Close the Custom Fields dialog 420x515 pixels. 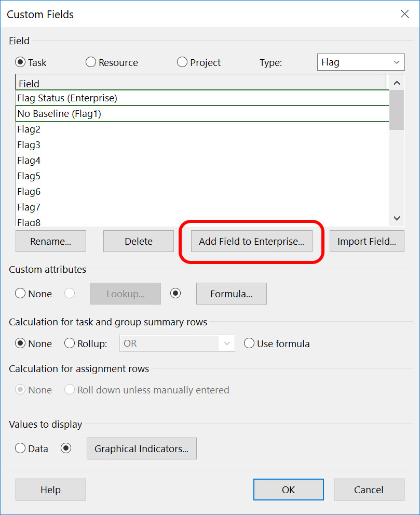tap(404, 14)
